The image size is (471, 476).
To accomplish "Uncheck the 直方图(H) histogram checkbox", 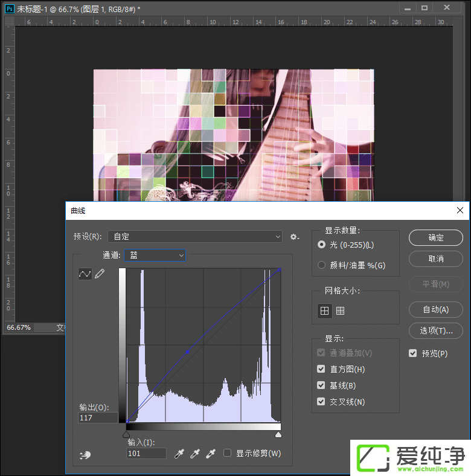I will coord(321,369).
